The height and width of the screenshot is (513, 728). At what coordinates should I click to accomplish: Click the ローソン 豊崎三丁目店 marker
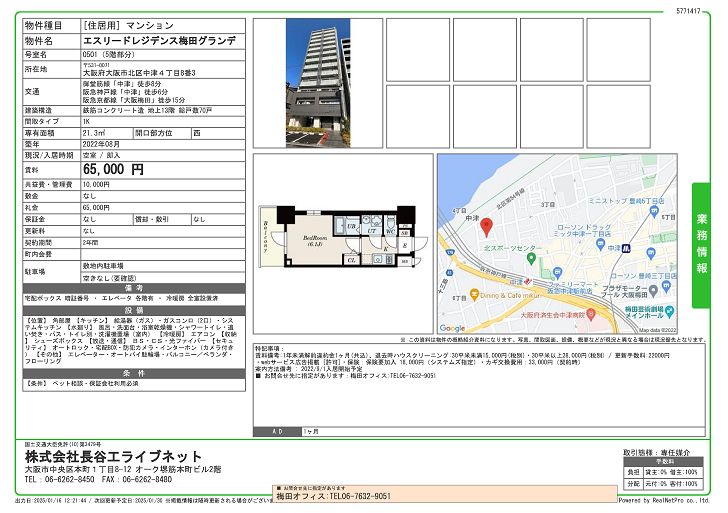click(x=666, y=286)
